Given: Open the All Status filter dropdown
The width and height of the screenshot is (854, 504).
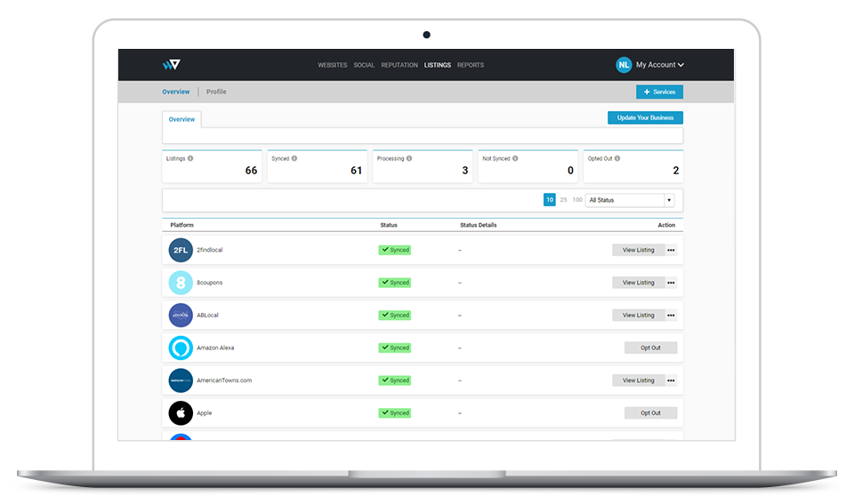Looking at the screenshot, I should (630, 200).
